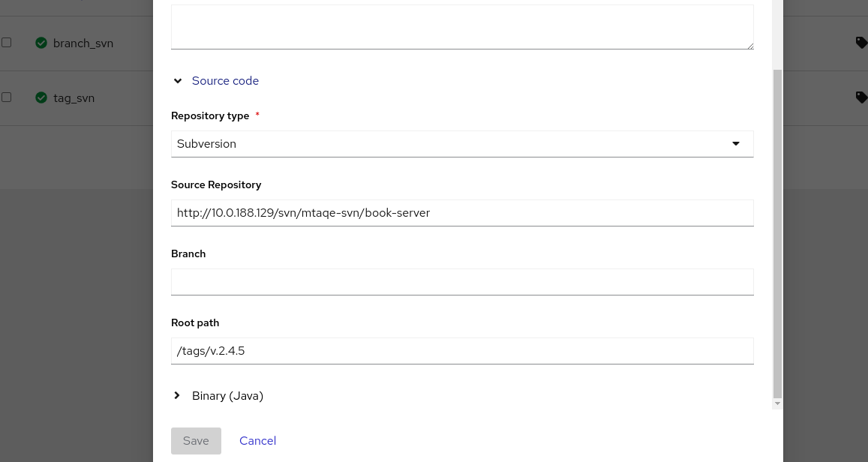Tick the tag_svn row checkbox
This screenshot has height=462, width=868.
[x=7, y=97]
